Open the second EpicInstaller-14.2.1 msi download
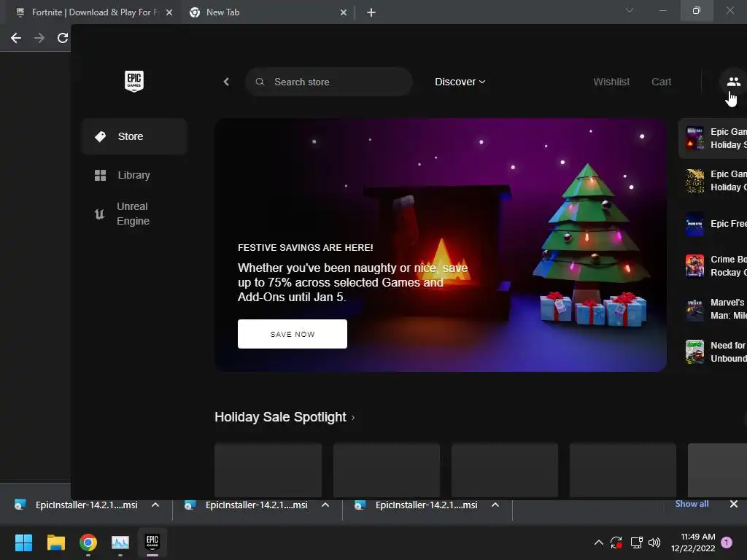 pyautogui.click(x=247, y=505)
